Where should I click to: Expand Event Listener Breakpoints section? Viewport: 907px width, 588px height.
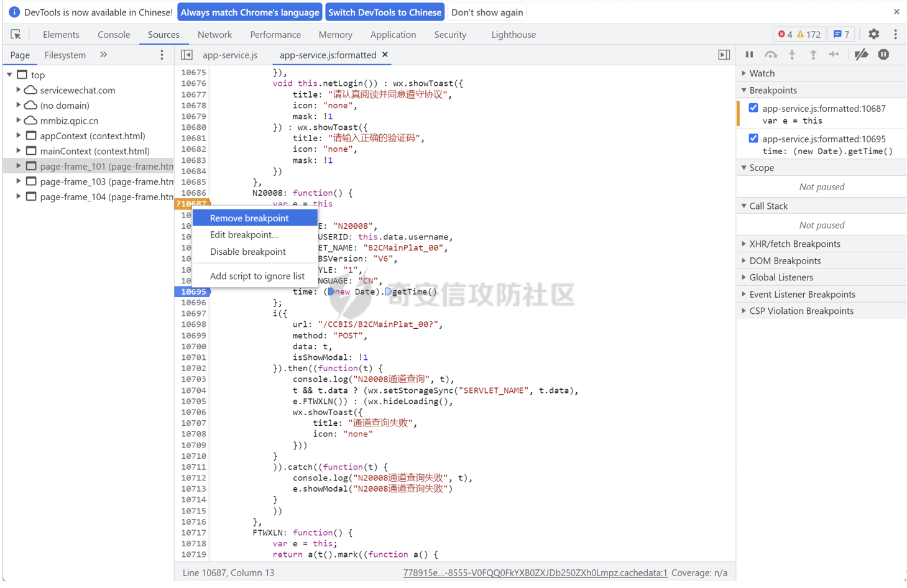tap(821, 294)
